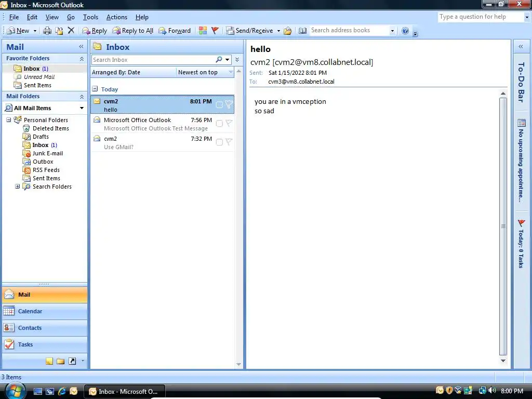Open the Drafts folder
The image size is (532, 399).
pyautogui.click(x=41, y=137)
